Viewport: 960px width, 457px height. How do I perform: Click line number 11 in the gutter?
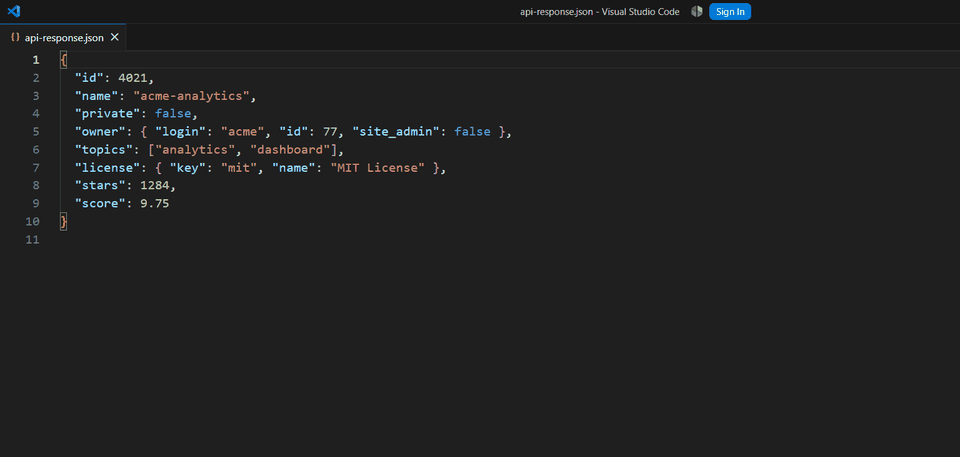[32, 240]
